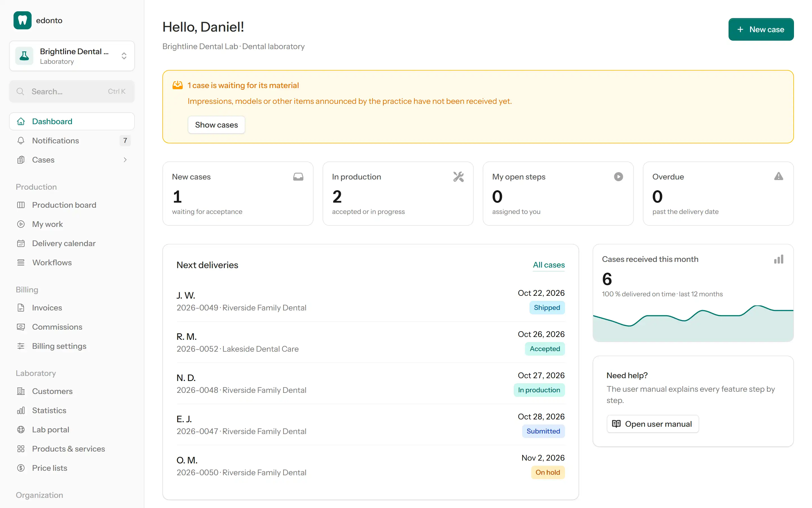Click the Customers building icon
The image size is (812, 508).
[x=21, y=391]
